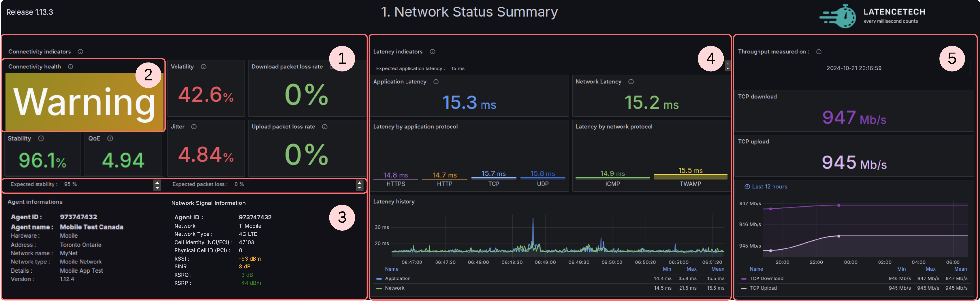Click the Application Latency info icon
The width and height of the screenshot is (980, 301).
pyautogui.click(x=436, y=82)
